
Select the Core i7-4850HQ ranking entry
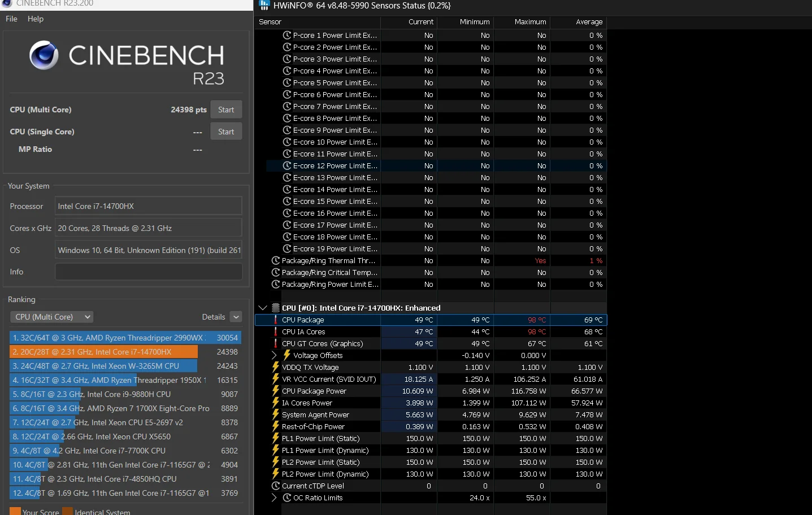coord(125,479)
